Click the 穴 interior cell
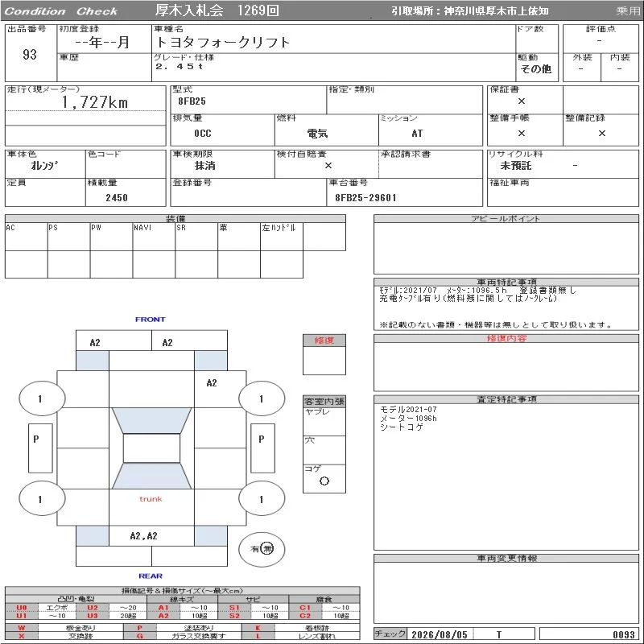The image size is (644, 644). pos(324,450)
